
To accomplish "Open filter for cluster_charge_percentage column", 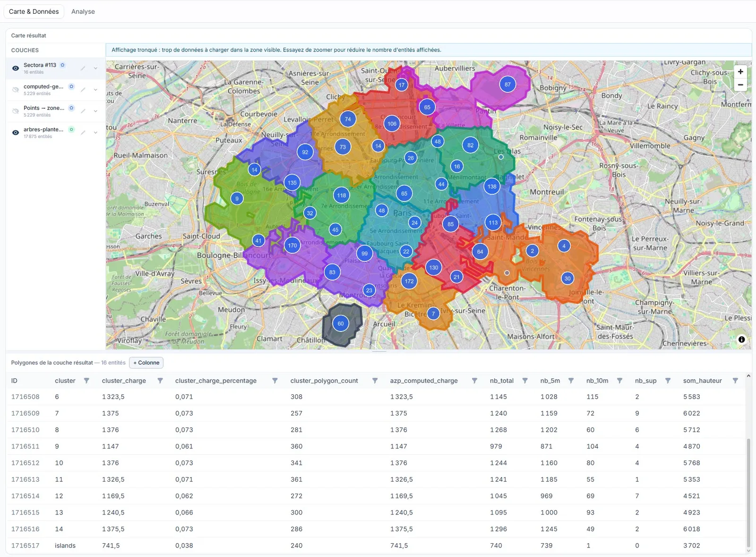I will tap(275, 381).
